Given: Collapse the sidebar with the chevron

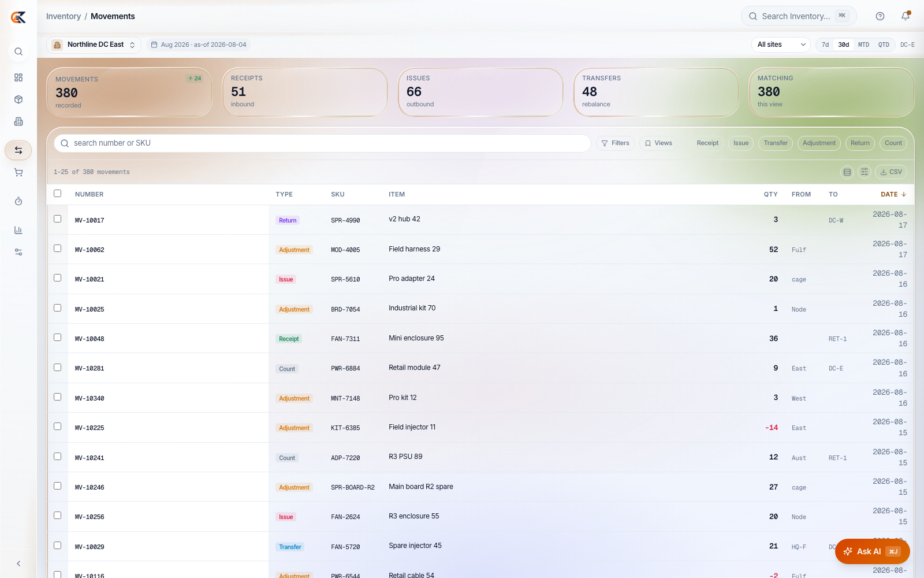Looking at the screenshot, I should 18,564.
